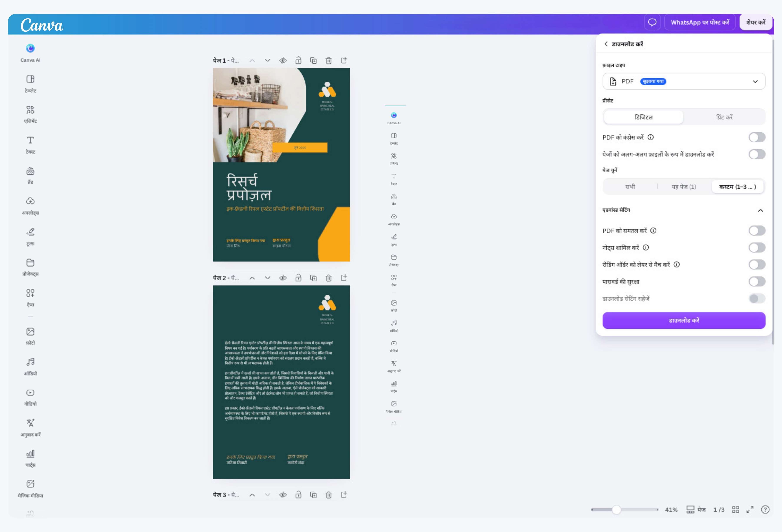
Task: Select the Text (टेक्स्ट) tool in left sidebar
Action: (x=30, y=145)
